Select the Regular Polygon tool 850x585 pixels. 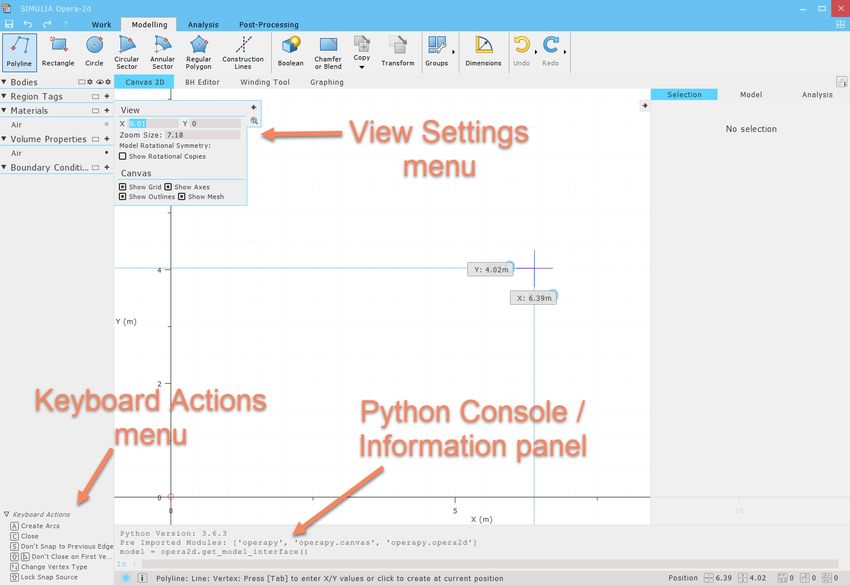(x=198, y=53)
